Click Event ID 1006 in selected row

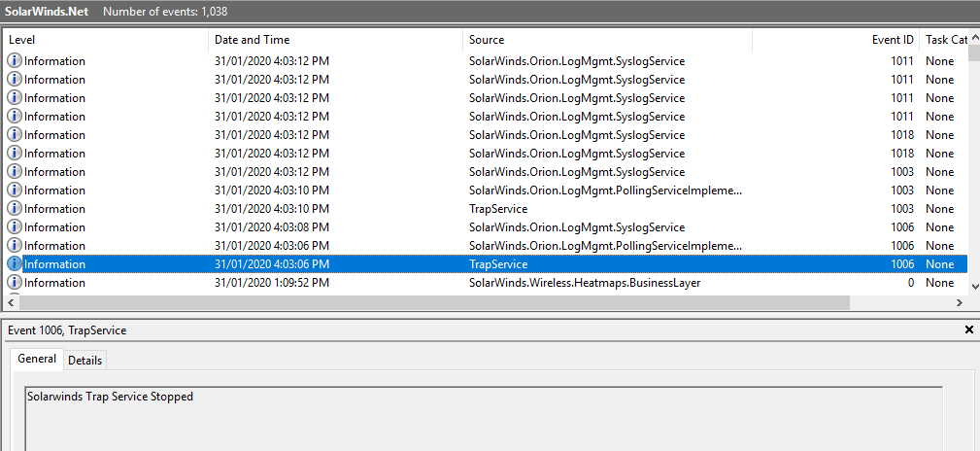point(902,264)
